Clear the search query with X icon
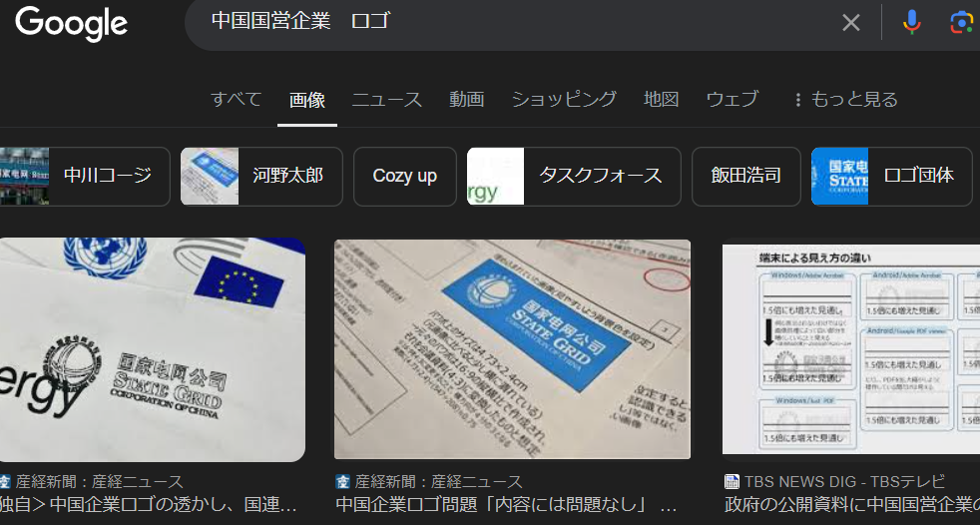 coord(850,23)
